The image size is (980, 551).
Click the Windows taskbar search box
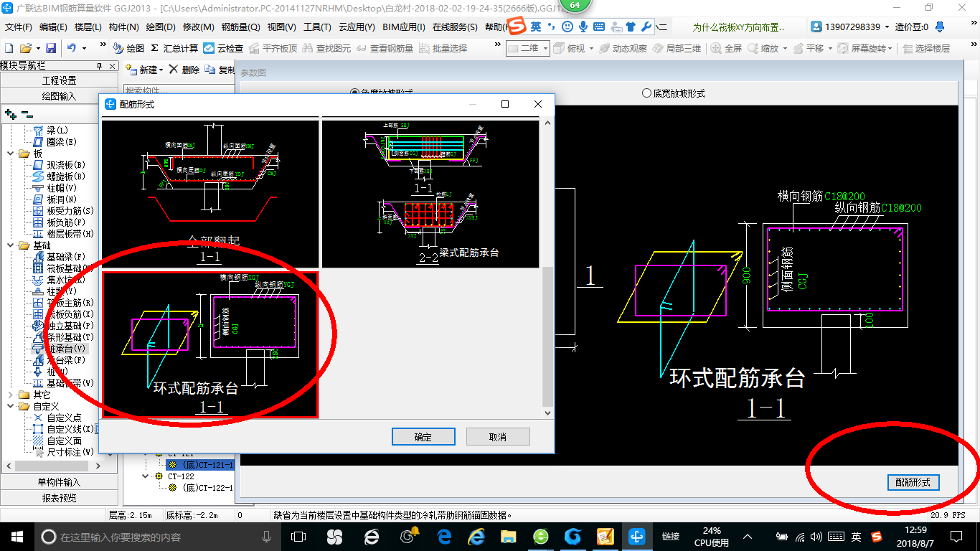[158, 537]
